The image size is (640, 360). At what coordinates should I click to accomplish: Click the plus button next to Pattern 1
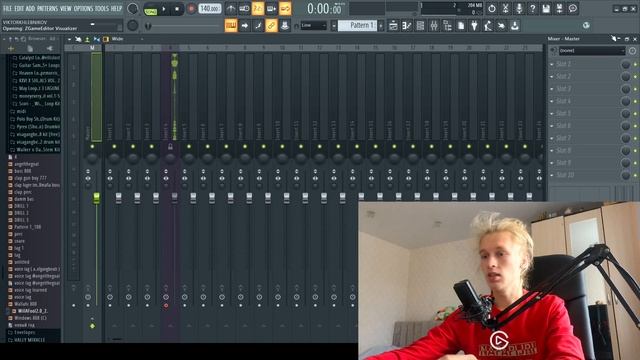click(381, 26)
